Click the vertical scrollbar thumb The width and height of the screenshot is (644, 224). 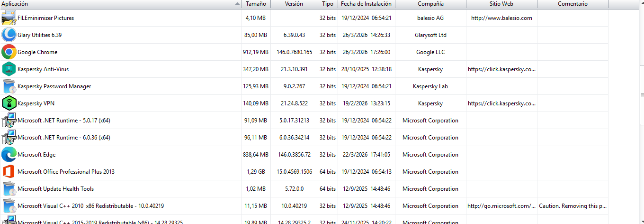click(x=641, y=95)
